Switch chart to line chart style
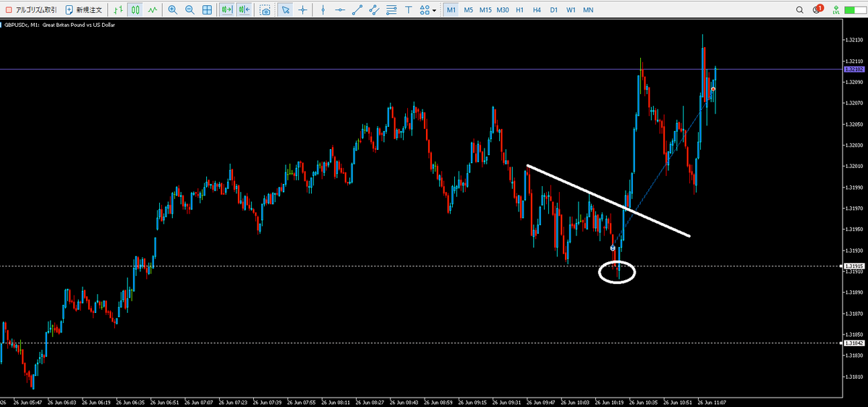This screenshot has width=868, height=407. click(152, 10)
